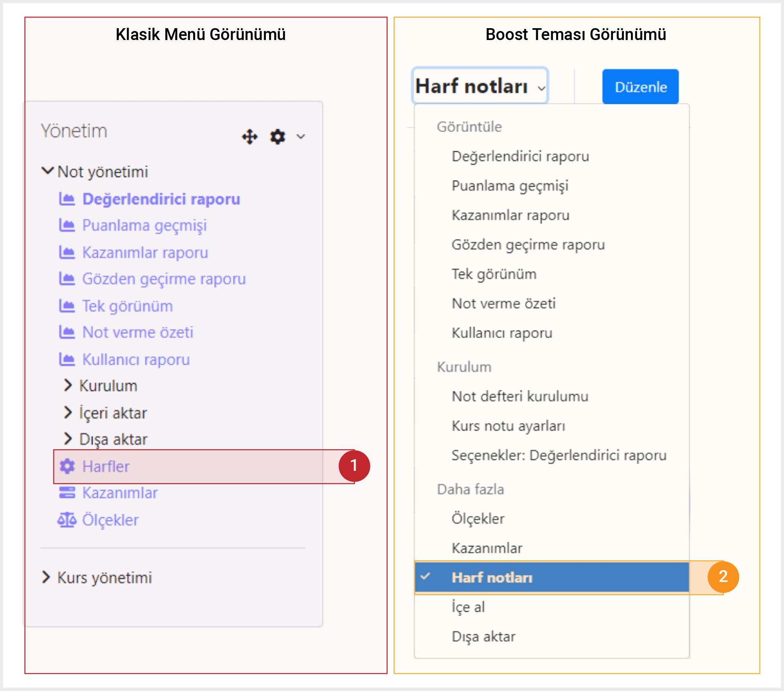
Task: Click the chart icon beside Puanlama geçmişi
Action: tap(67, 225)
